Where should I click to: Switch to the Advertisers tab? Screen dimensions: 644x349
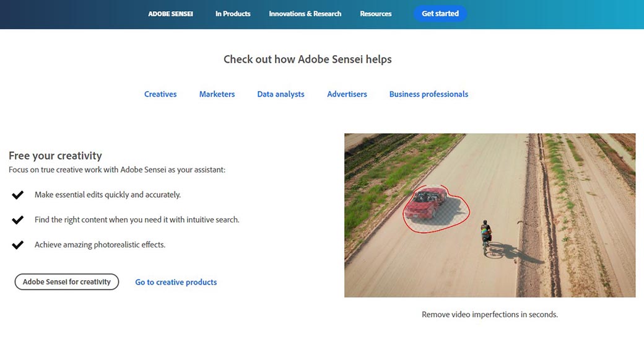point(347,94)
